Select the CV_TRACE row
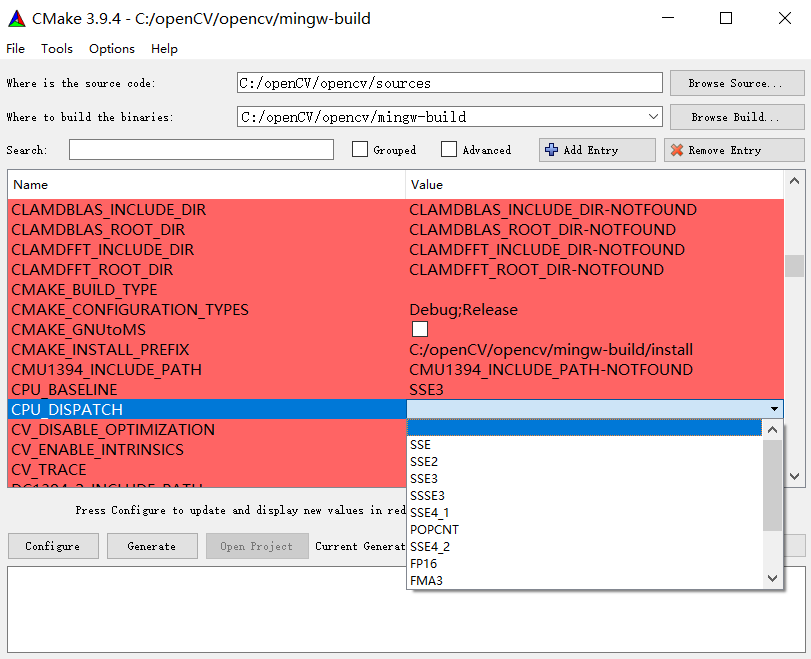Screen dimensions: 811x659 pos(207,470)
